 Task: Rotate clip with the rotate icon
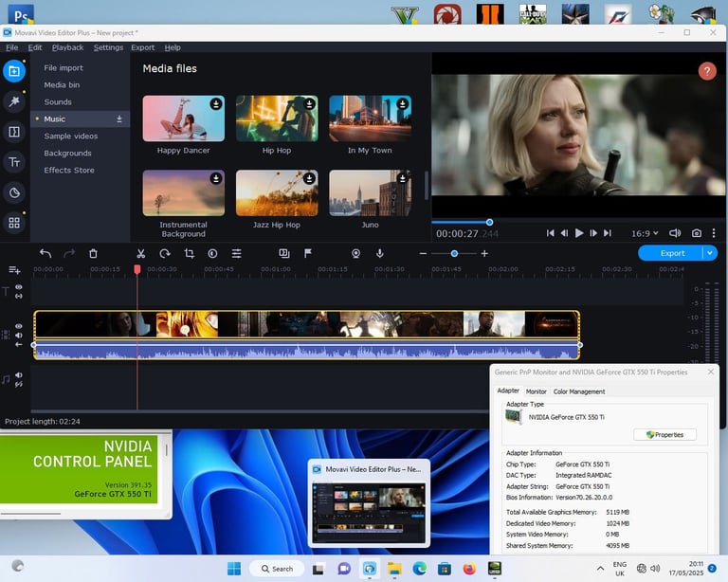click(165, 253)
